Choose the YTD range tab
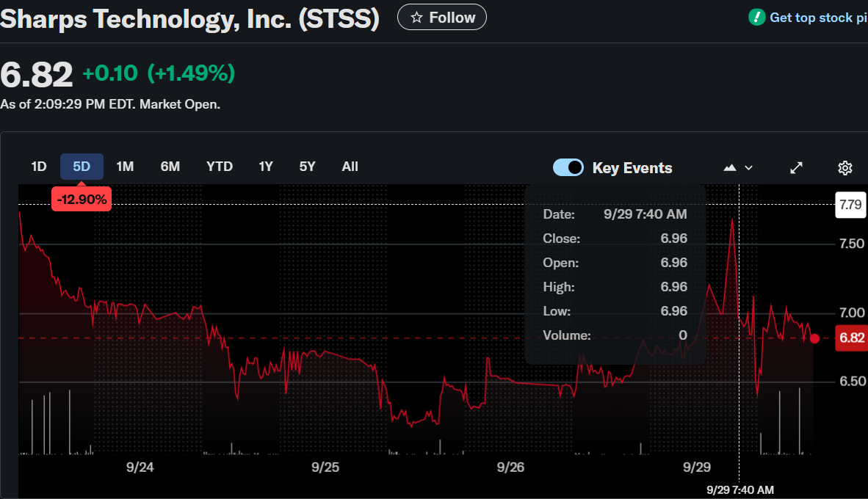The height and width of the screenshot is (499, 868). pos(220,167)
